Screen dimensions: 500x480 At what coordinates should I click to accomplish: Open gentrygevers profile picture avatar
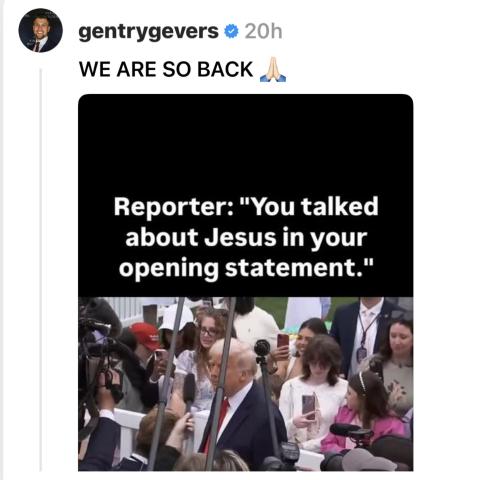click(x=40, y=30)
